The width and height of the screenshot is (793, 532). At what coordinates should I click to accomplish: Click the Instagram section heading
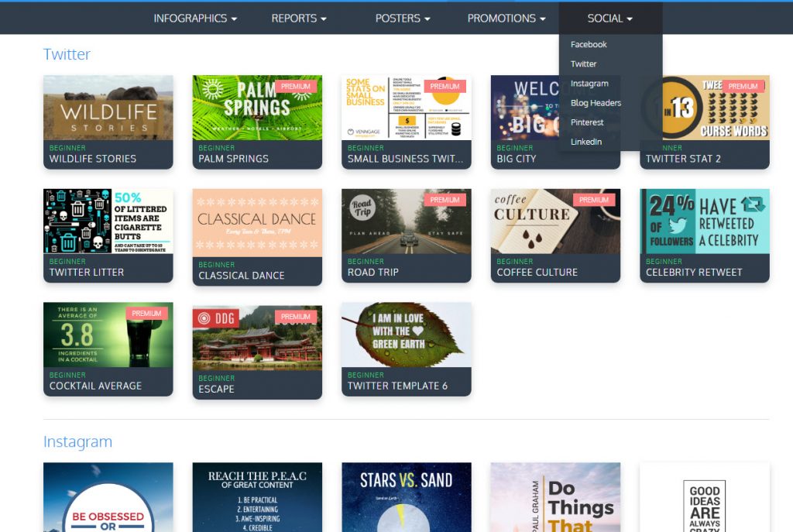77,441
